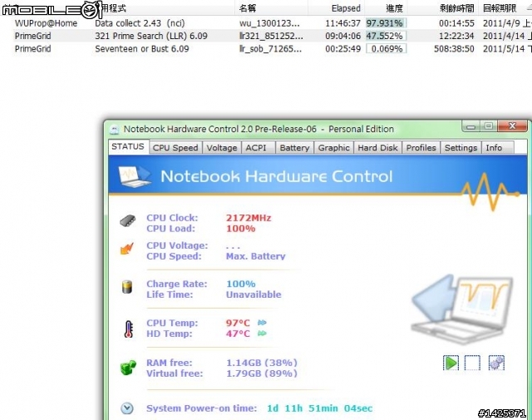Click the 47.552% progress bar
The image size is (532, 420).
(386, 36)
